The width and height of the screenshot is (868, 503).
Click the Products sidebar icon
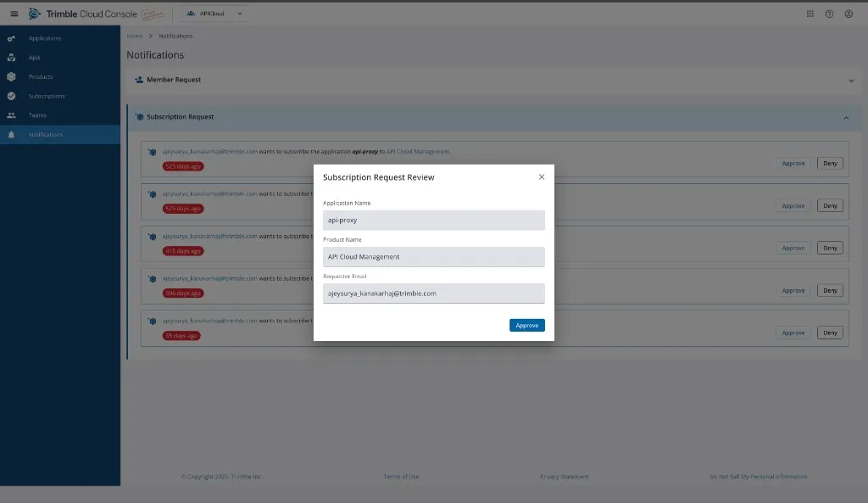[11, 77]
